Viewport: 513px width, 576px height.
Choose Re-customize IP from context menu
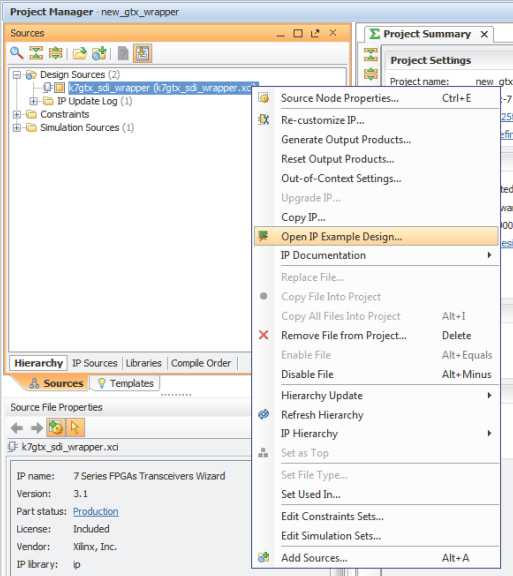(376, 120)
